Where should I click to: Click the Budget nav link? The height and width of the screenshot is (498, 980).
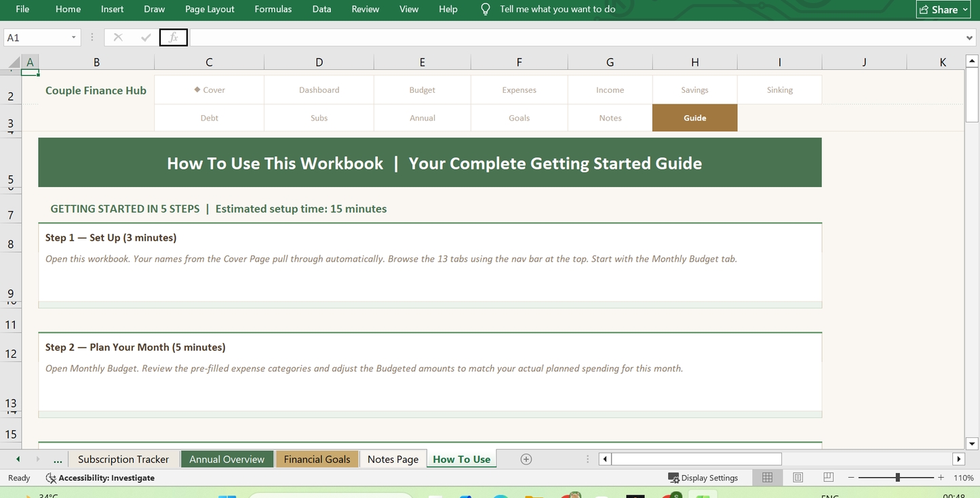click(423, 89)
